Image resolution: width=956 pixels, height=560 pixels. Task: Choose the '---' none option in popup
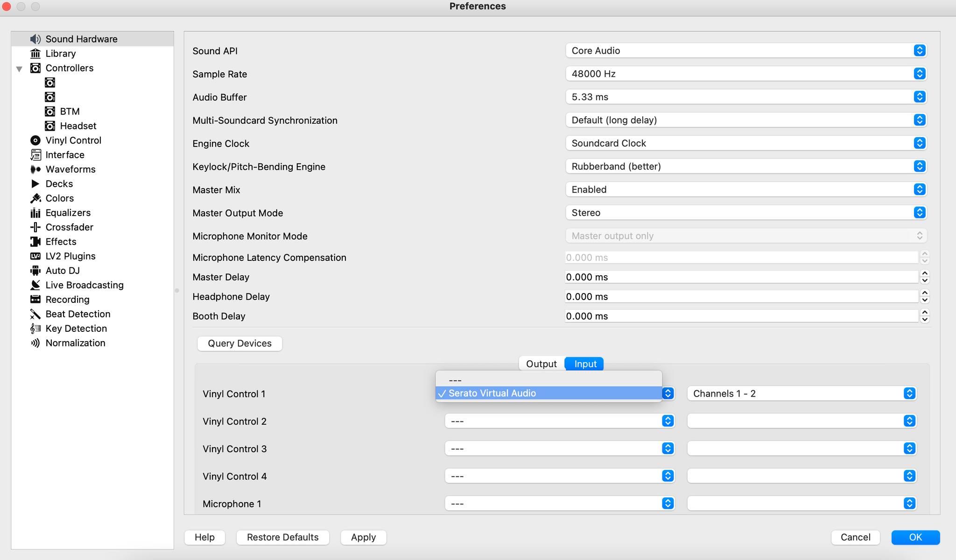(548, 380)
